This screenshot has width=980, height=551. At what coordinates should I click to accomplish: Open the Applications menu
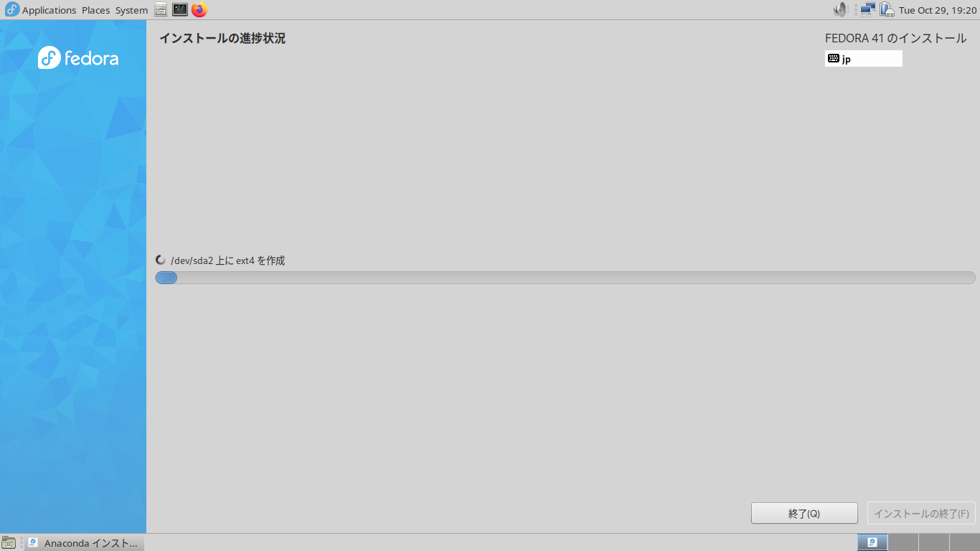[x=41, y=10]
